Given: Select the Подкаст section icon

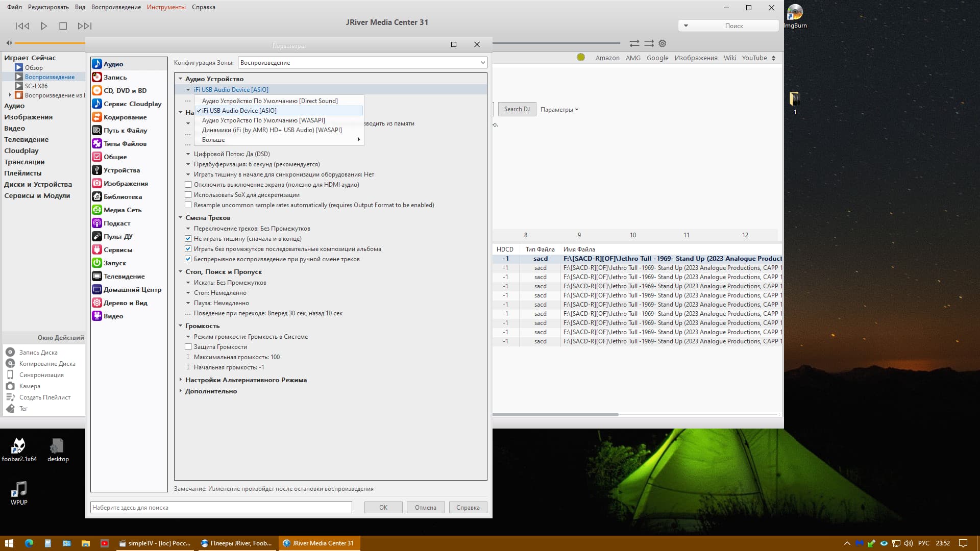Looking at the screenshot, I should point(97,223).
